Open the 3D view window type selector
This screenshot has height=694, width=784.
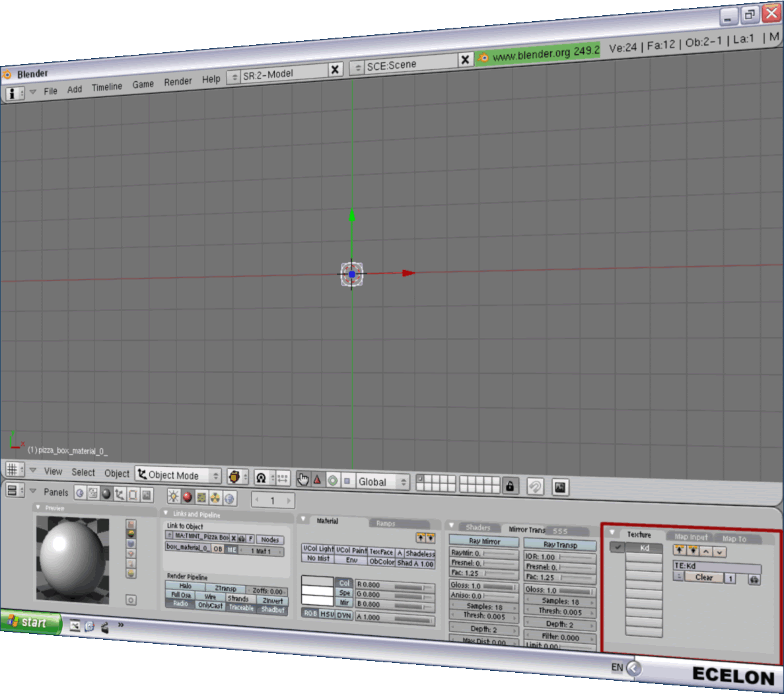[15, 469]
